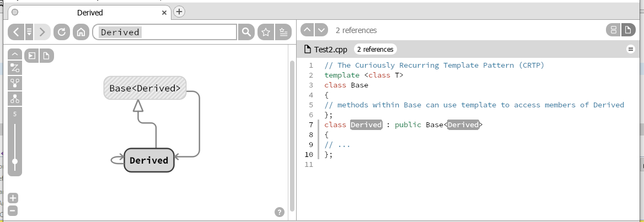Select the Base<Derived> graph node
Image resolution: width=644 pixels, height=222 pixels.
pos(145,88)
